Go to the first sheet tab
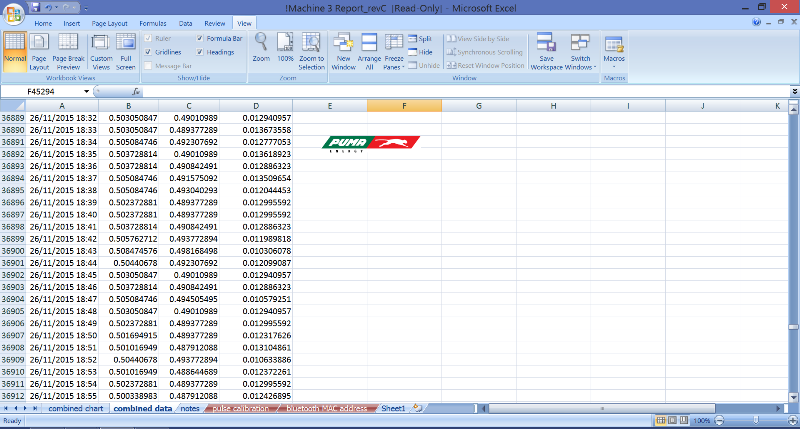Viewport: 800px width, 429px height. click(x=6, y=409)
